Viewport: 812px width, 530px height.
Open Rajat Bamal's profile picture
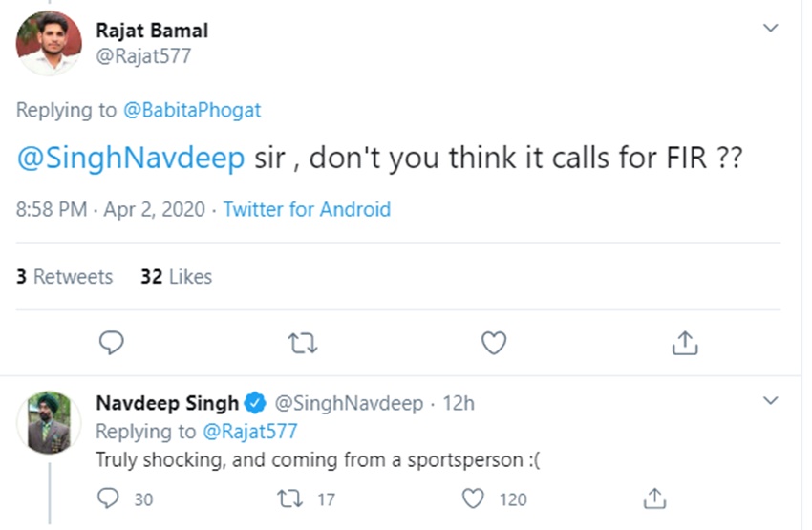point(49,43)
